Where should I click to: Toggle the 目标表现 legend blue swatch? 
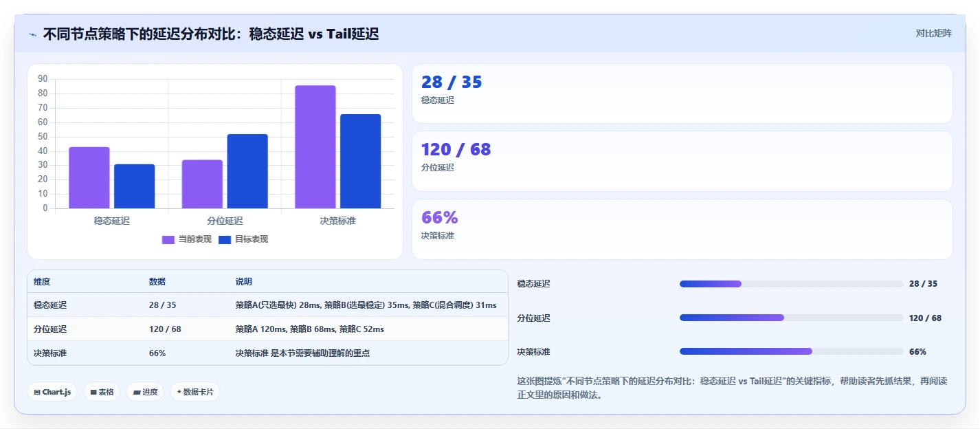pyautogui.click(x=225, y=239)
